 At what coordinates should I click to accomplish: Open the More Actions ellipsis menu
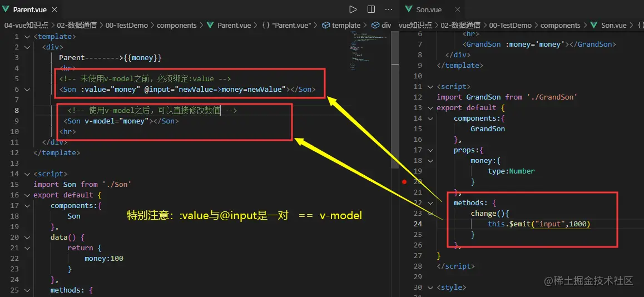(389, 9)
